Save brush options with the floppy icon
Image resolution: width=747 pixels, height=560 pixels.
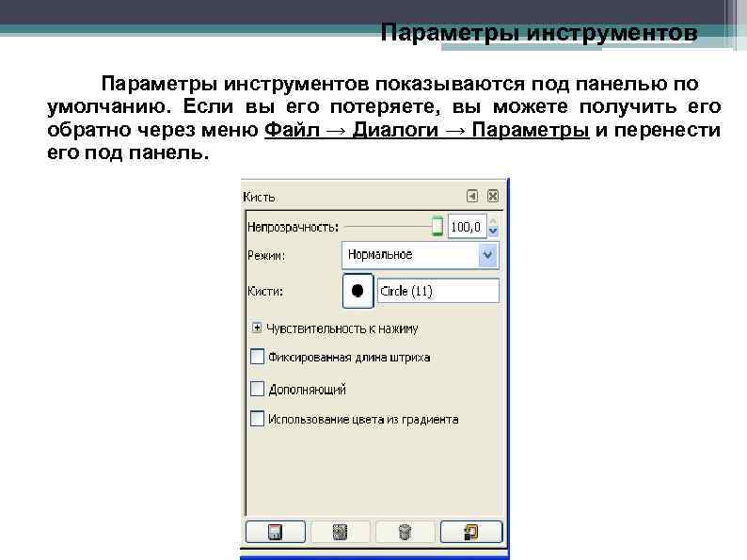[x=276, y=532]
